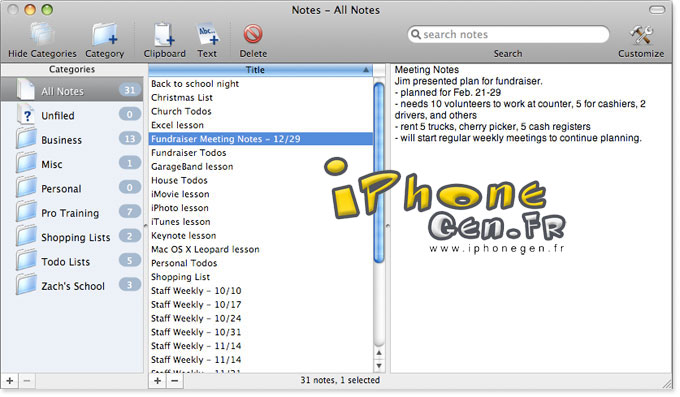Click the 'planned for Feb. 21-29' line
This screenshot has width=680, height=397.
click(x=448, y=92)
